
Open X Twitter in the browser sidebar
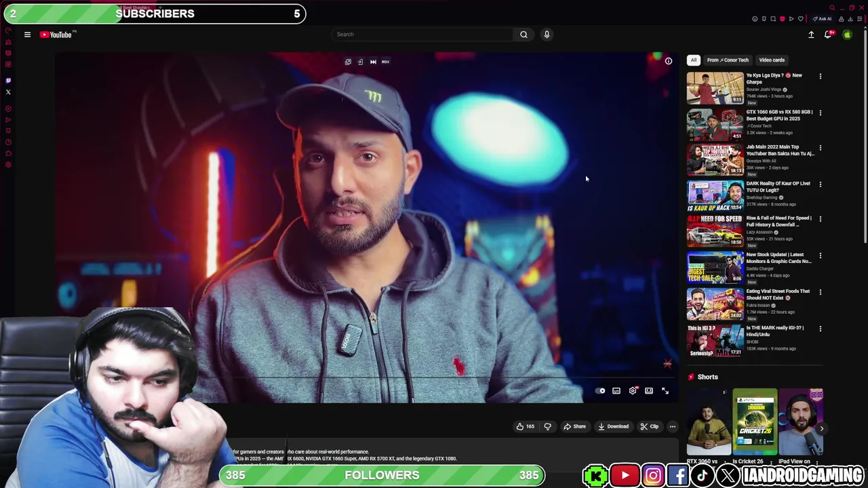coord(8,91)
